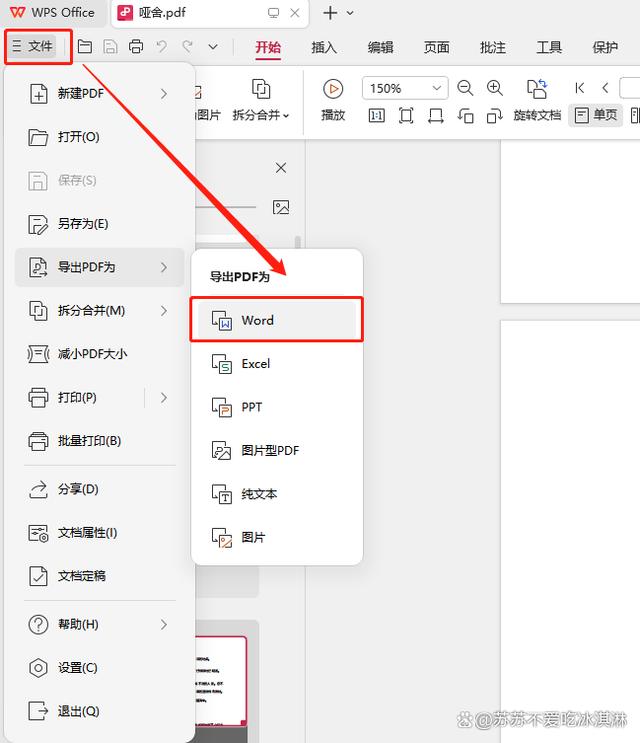This screenshot has width=640, height=743.
Task: Click the undo arrow icon
Action: click(x=162, y=46)
